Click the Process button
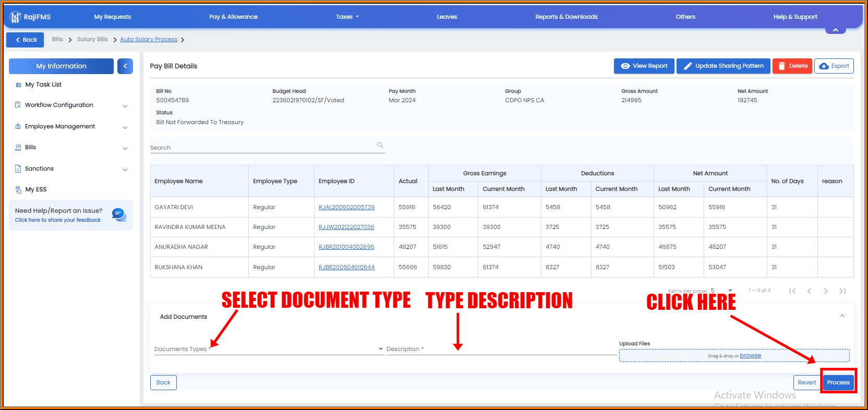868x410 pixels. 838,382
